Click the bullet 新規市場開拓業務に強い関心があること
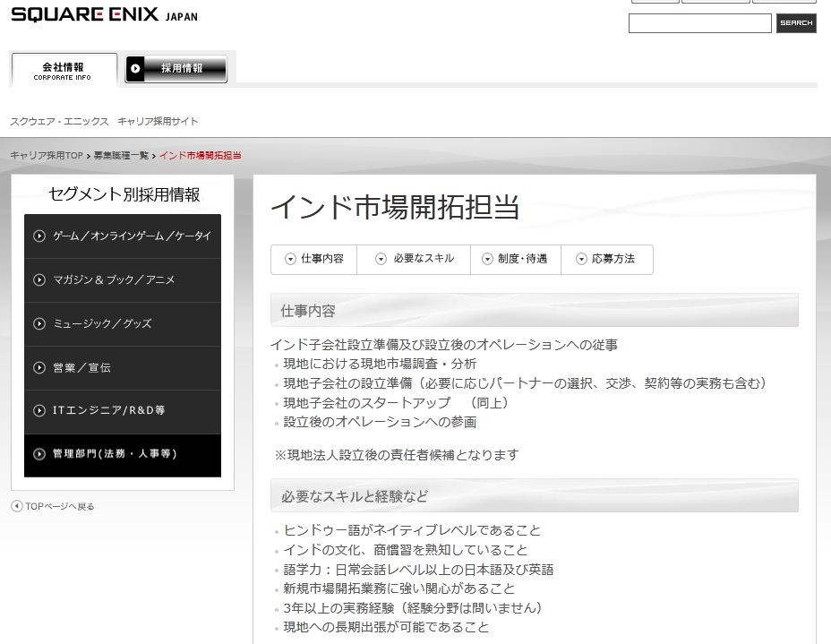 click(399, 588)
